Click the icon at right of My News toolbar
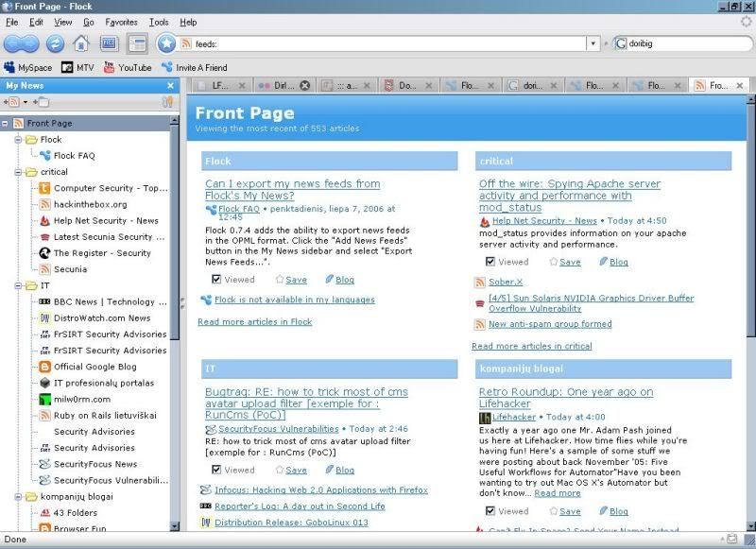This screenshot has width=756, height=549. point(167,102)
